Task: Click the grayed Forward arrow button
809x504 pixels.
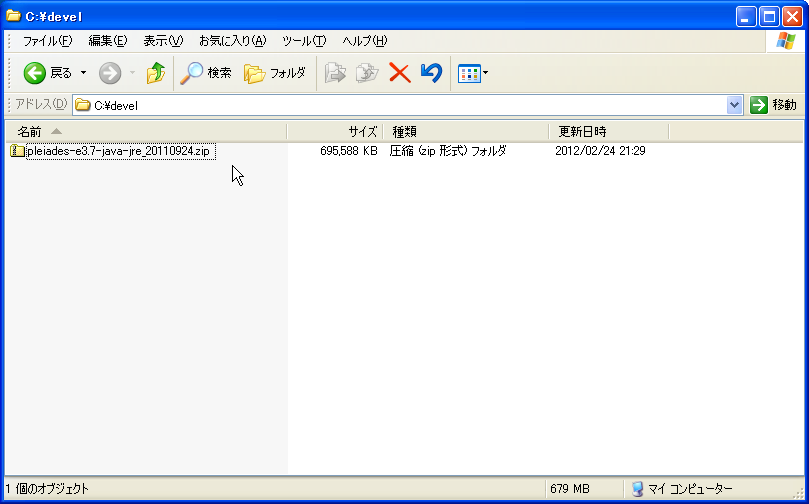Action: point(110,73)
